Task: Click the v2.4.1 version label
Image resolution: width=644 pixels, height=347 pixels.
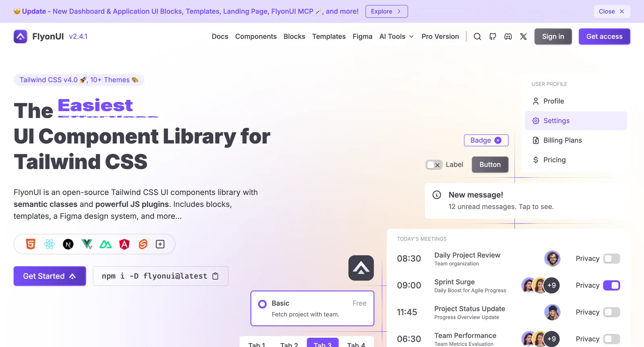Action: pos(78,37)
